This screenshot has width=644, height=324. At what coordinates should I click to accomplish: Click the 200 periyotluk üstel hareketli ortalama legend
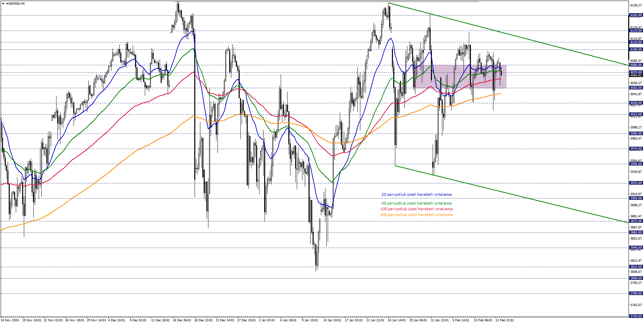coord(416,215)
